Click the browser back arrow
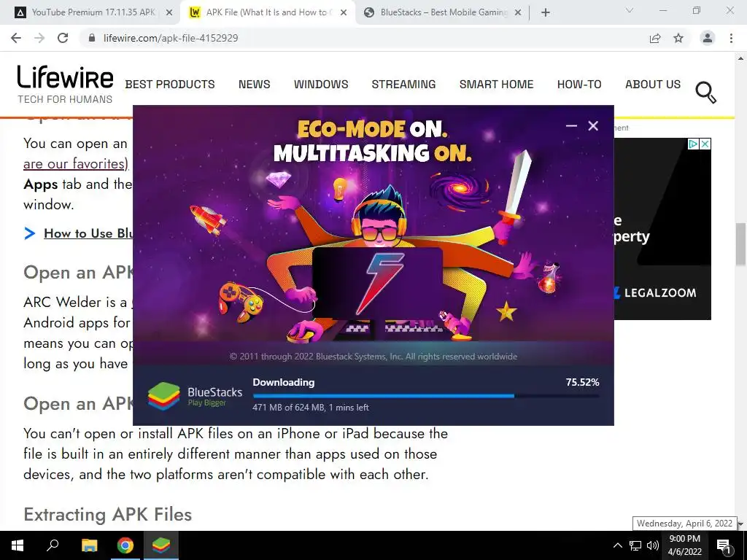This screenshot has height=560, width=747. (16, 38)
